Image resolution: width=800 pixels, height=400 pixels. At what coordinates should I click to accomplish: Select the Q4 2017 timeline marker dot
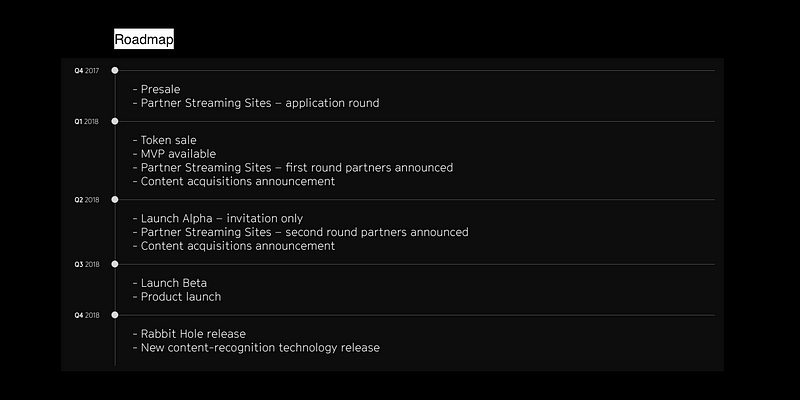tap(115, 70)
